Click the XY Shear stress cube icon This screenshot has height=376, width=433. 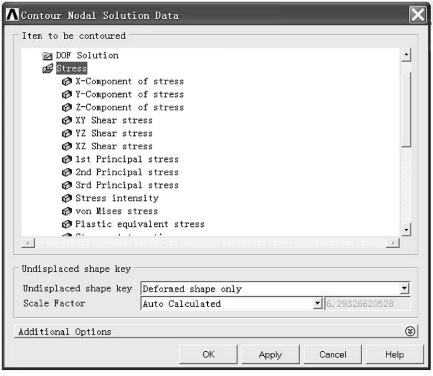coord(67,121)
